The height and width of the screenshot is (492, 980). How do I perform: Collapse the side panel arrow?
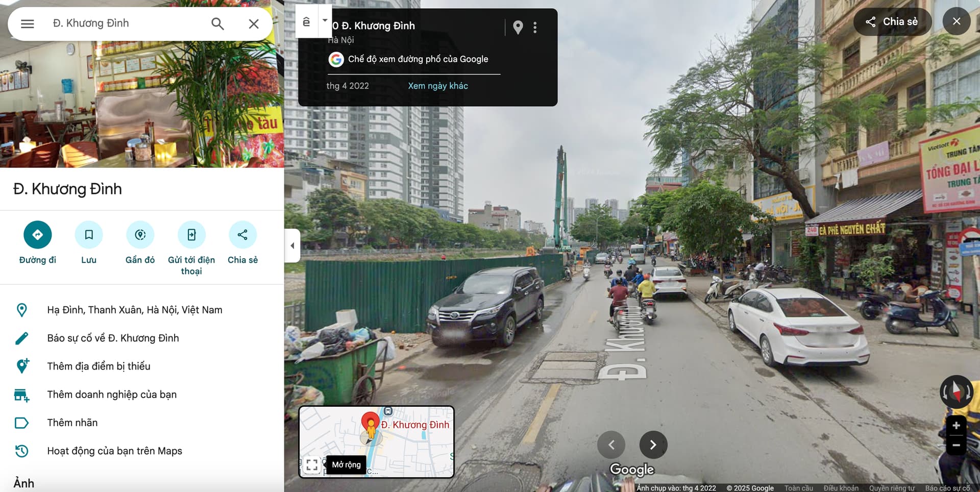(x=292, y=245)
